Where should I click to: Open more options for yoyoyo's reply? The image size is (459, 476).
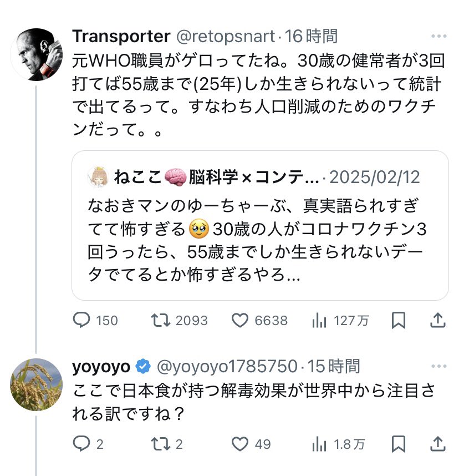coord(438,366)
